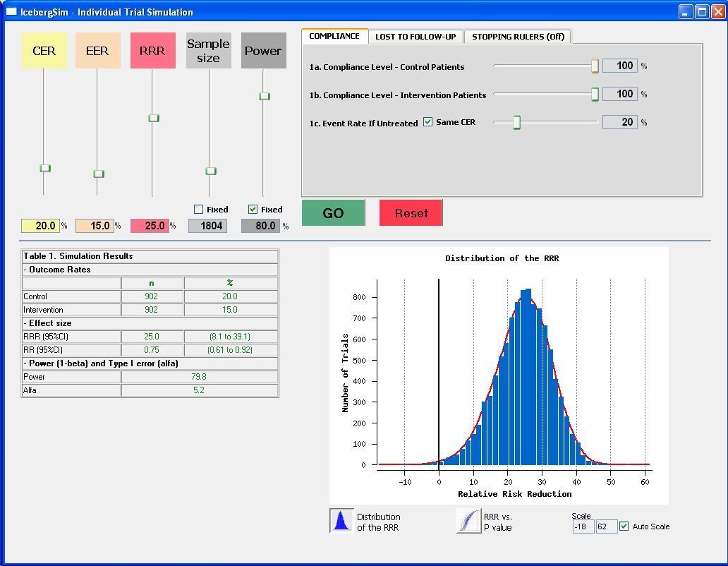The width and height of the screenshot is (728, 566).
Task: Open the STOPPING RULERS (Off) tab
Action: pos(518,37)
